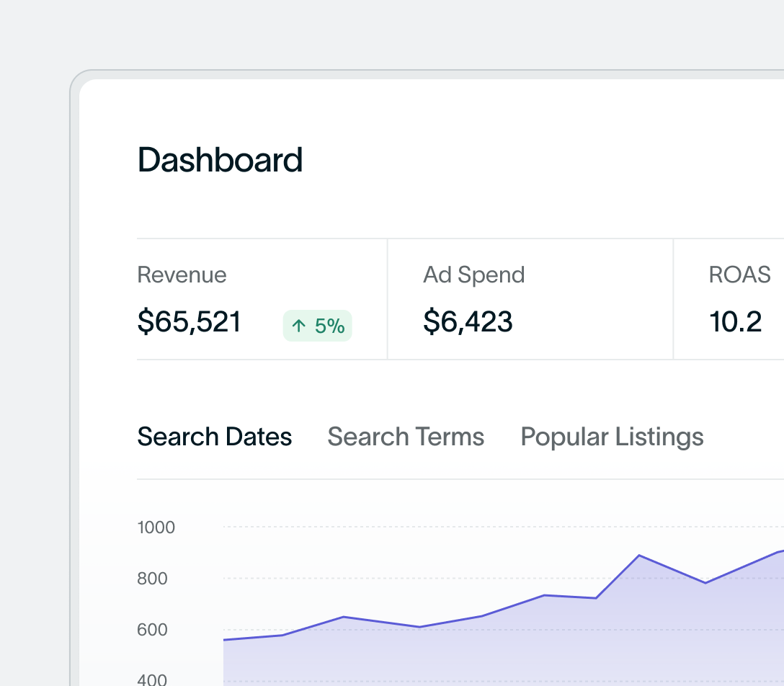784x686 pixels.
Task: Click the 400 axis label
Action: tap(151, 680)
